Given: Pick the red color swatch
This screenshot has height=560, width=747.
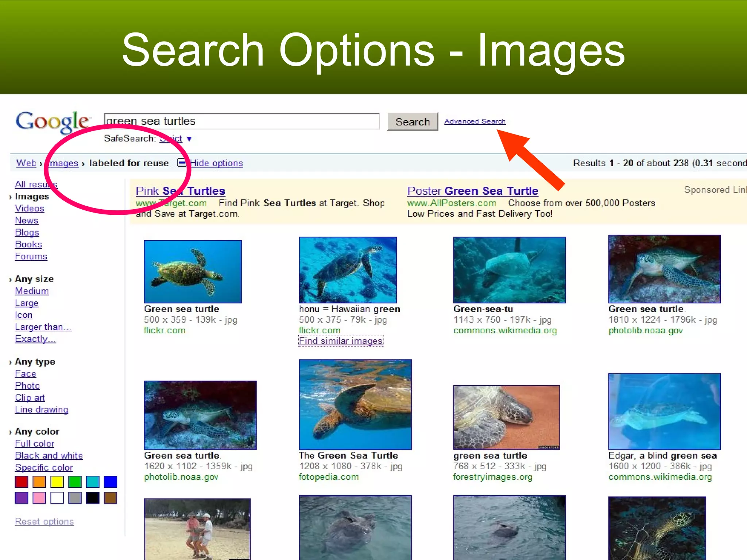Looking at the screenshot, I should tap(22, 482).
